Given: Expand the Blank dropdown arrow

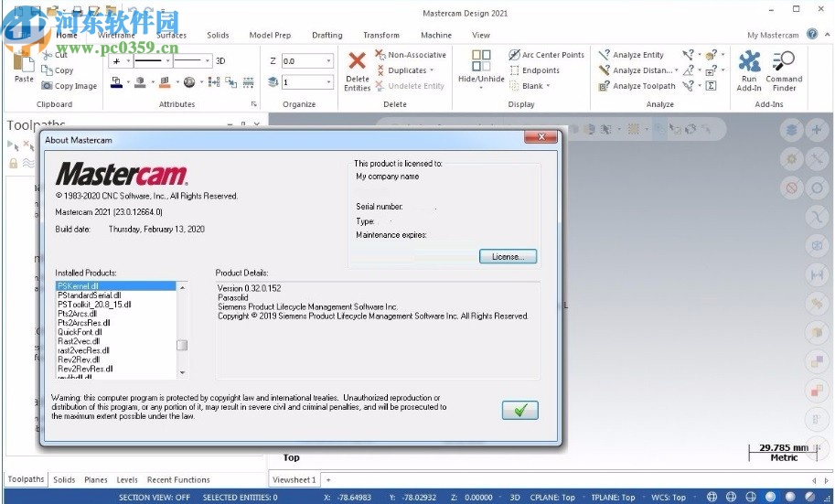Looking at the screenshot, I should pos(548,86).
